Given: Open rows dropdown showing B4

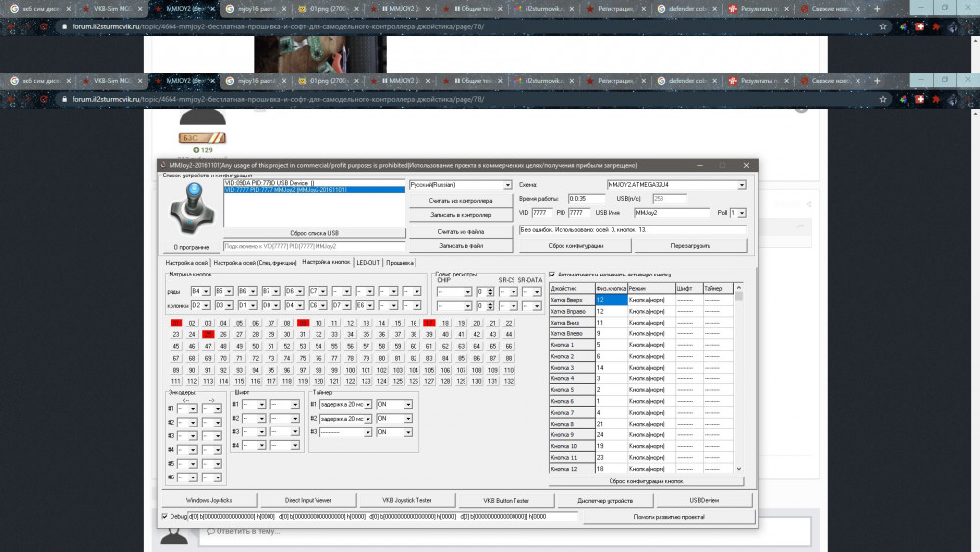Looking at the screenshot, I should [x=200, y=291].
